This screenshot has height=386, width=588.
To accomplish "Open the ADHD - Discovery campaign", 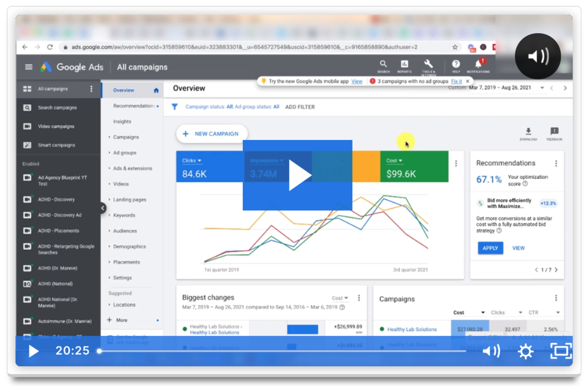I will pyautogui.click(x=56, y=199).
